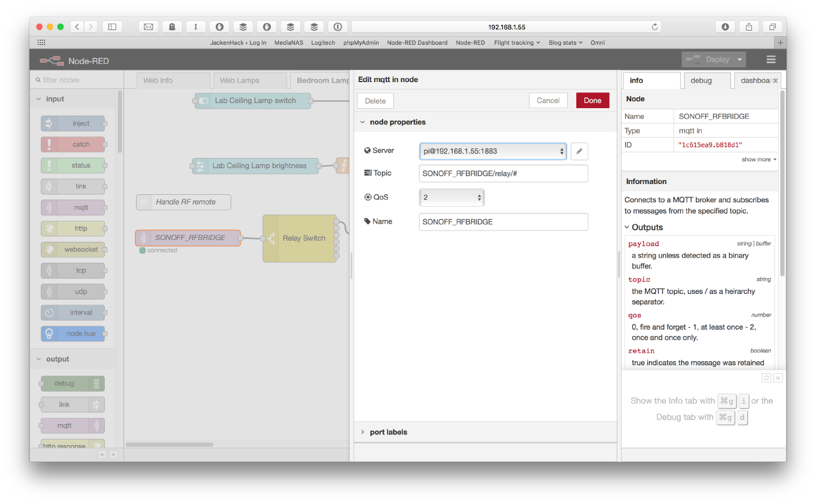Open the QoS dropdown

(x=452, y=198)
